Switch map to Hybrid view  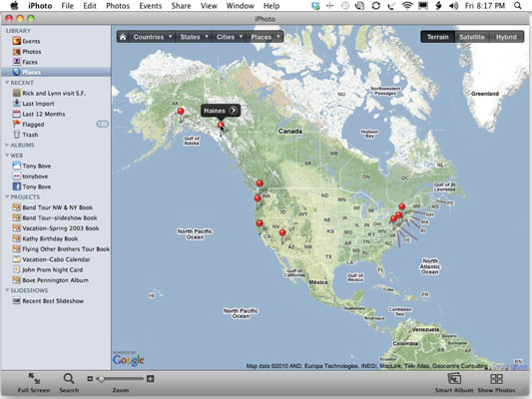[506, 37]
